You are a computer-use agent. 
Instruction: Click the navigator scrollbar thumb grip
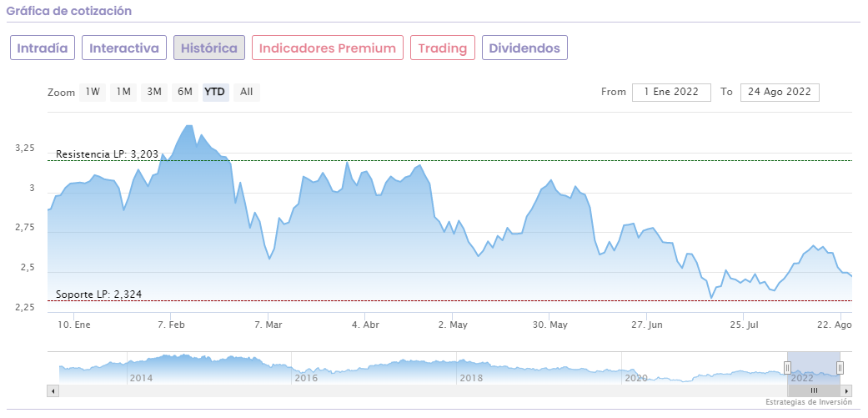(x=814, y=390)
